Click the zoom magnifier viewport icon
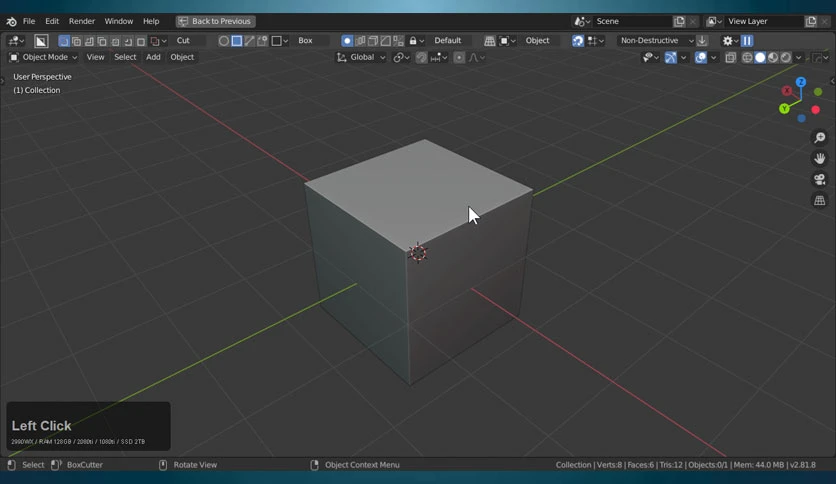Viewport: 836px width, 484px height. [819, 138]
